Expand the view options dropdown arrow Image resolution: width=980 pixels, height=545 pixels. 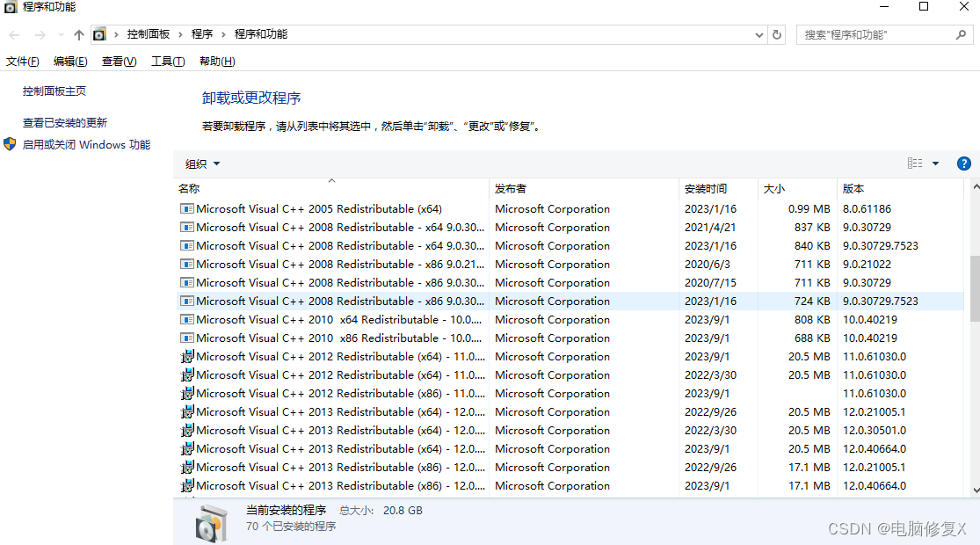click(x=936, y=163)
